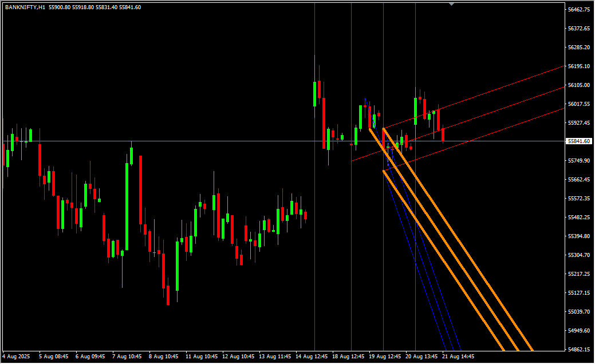Click the BANKNIFTY,H1 symbol title
Image resolution: width=595 pixels, height=364 pixels.
click(25, 7)
